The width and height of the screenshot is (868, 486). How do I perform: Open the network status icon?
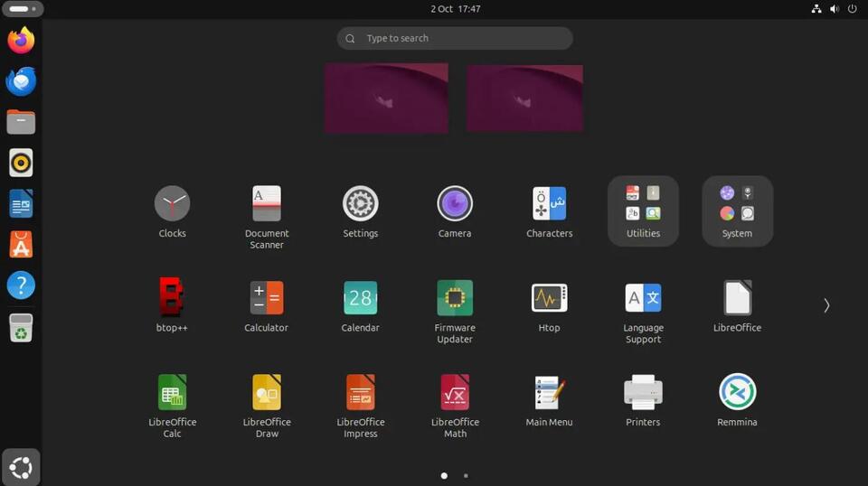point(816,9)
